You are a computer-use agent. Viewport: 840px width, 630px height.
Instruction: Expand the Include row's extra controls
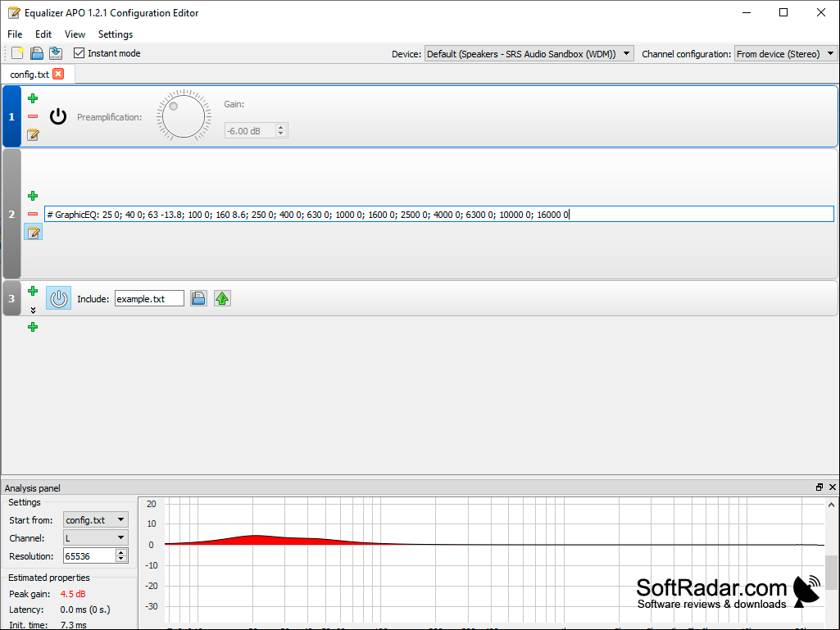33,310
